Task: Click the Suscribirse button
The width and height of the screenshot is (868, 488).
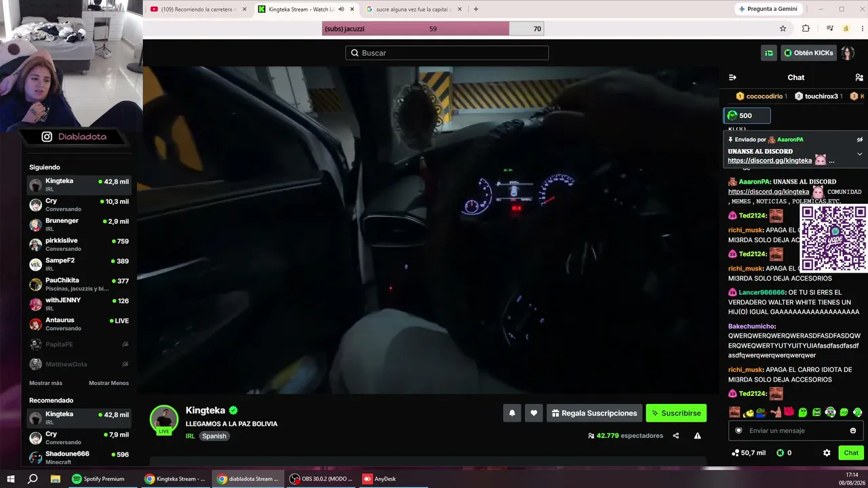Action: 676,413
